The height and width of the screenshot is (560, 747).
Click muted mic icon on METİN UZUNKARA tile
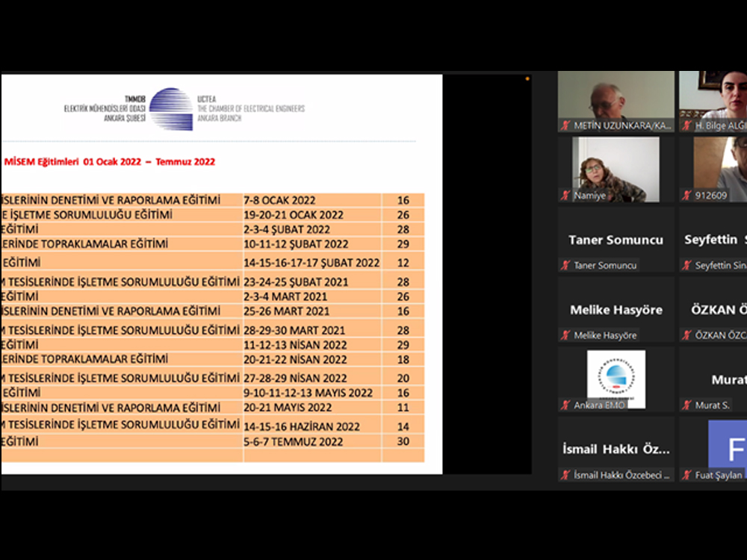[x=565, y=125]
